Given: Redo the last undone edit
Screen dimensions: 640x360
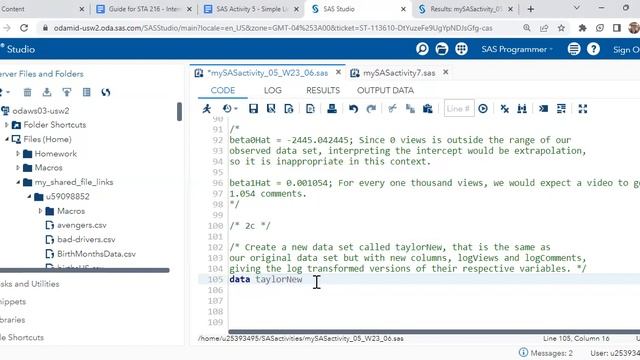Looking at the screenshot, I should [x=371, y=109].
